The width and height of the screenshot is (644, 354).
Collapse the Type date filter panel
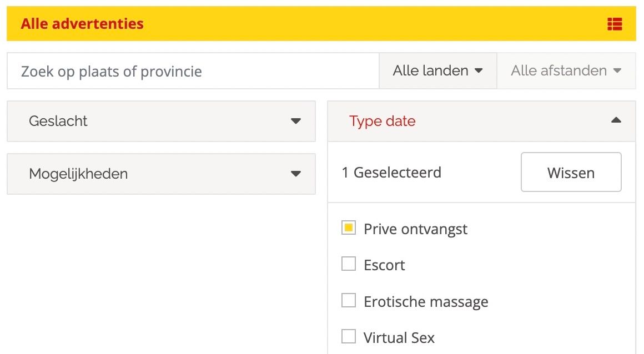point(481,121)
